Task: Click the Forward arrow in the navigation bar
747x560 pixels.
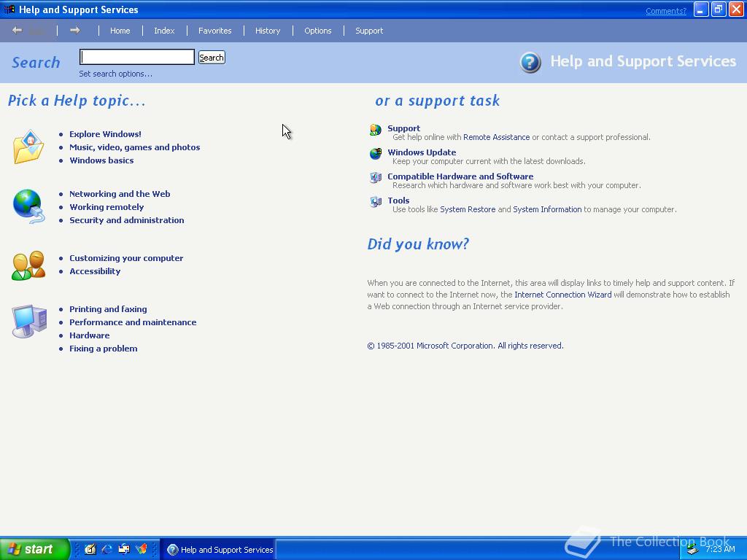Action: [x=75, y=31]
